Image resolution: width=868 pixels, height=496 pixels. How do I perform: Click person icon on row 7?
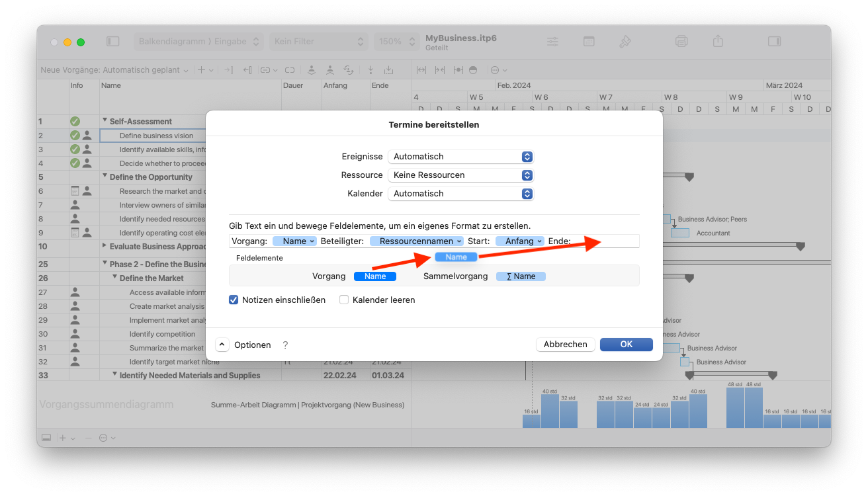tap(75, 205)
